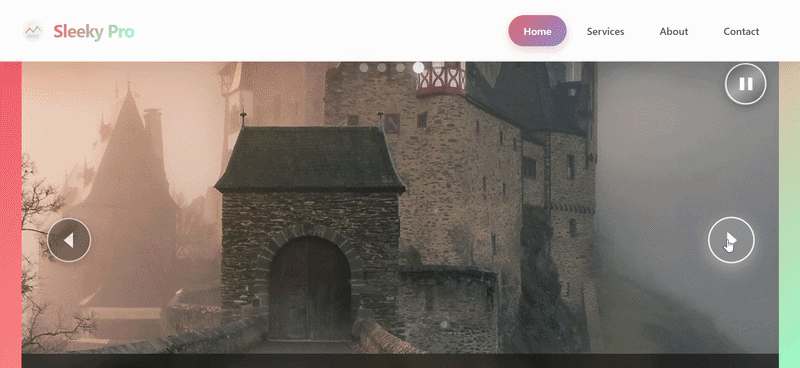800x368 pixels.
Task: Select the second slide indicator dot
Action: (382, 67)
